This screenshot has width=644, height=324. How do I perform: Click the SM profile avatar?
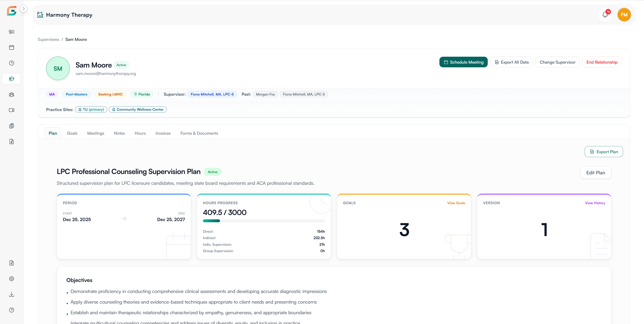click(x=58, y=69)
